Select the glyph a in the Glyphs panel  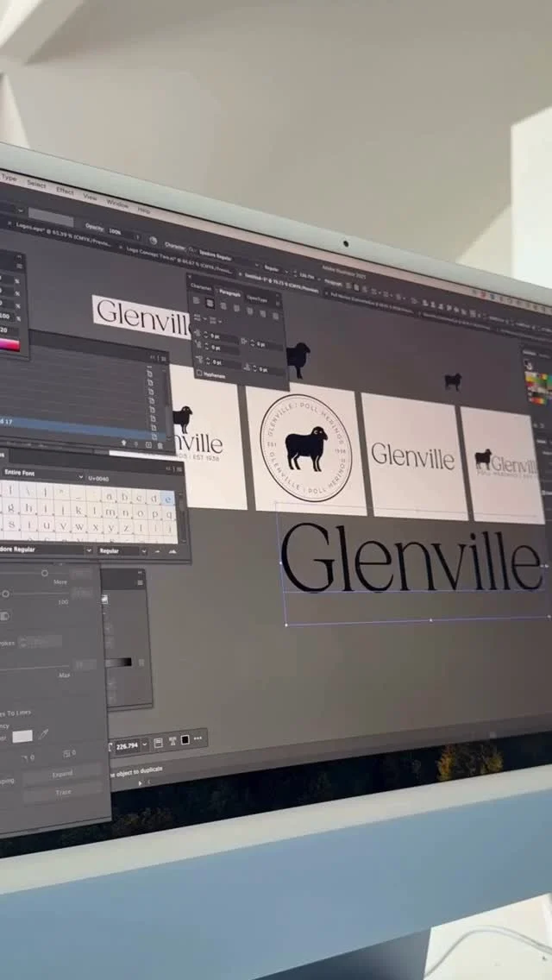(x=110, y=496)
